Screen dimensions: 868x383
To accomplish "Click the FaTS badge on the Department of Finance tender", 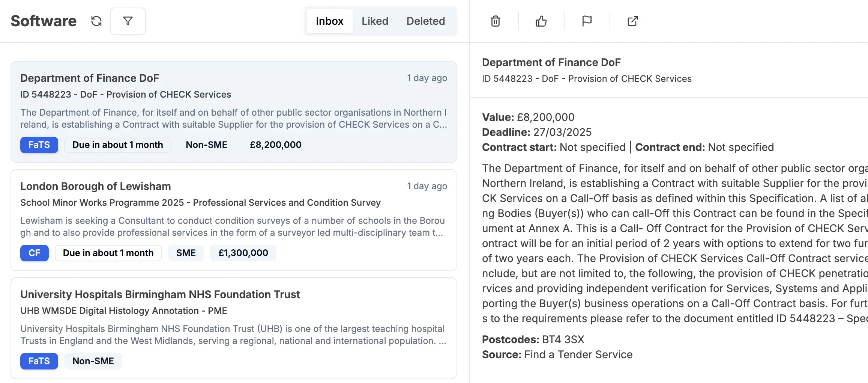I will coord(39,145).
